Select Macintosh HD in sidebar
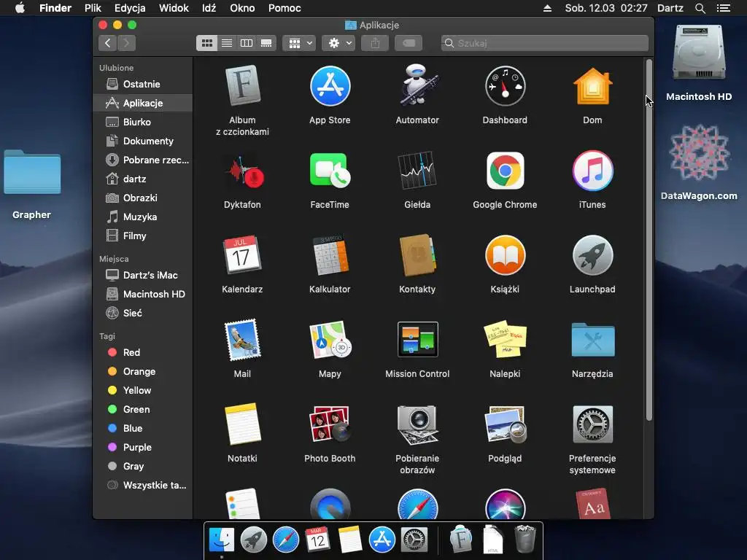This screenshot has width=747, height=560. tap(143, 295)
